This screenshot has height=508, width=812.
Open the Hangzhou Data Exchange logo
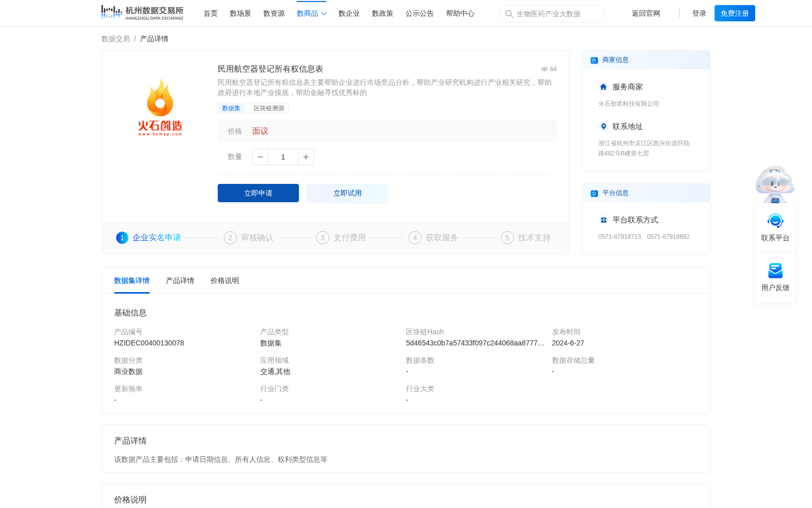(142, 13)
